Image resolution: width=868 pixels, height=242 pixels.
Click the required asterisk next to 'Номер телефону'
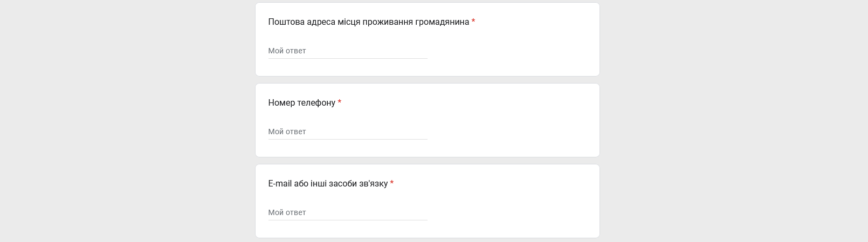pyautogui.click(x=340, y=102)
